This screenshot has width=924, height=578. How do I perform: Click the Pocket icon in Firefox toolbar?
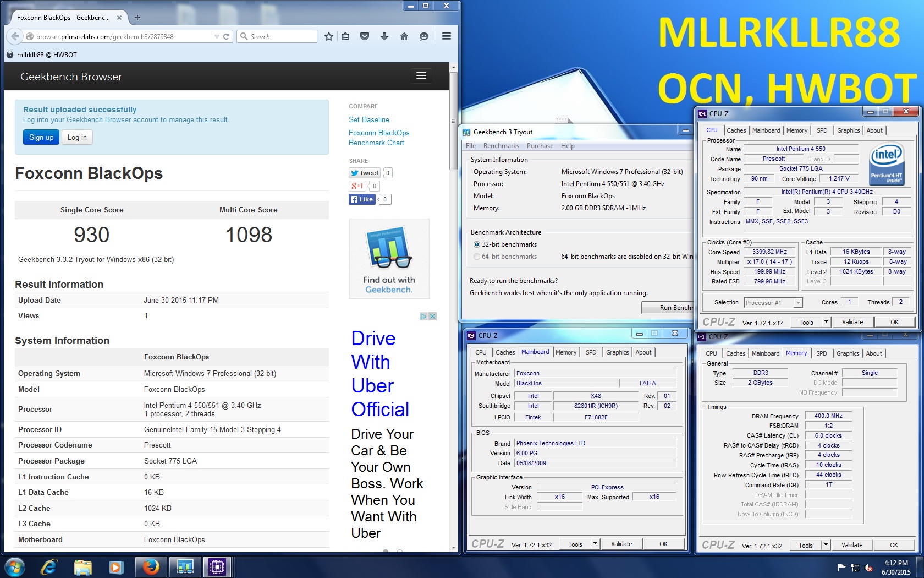(x=365, y=36)
